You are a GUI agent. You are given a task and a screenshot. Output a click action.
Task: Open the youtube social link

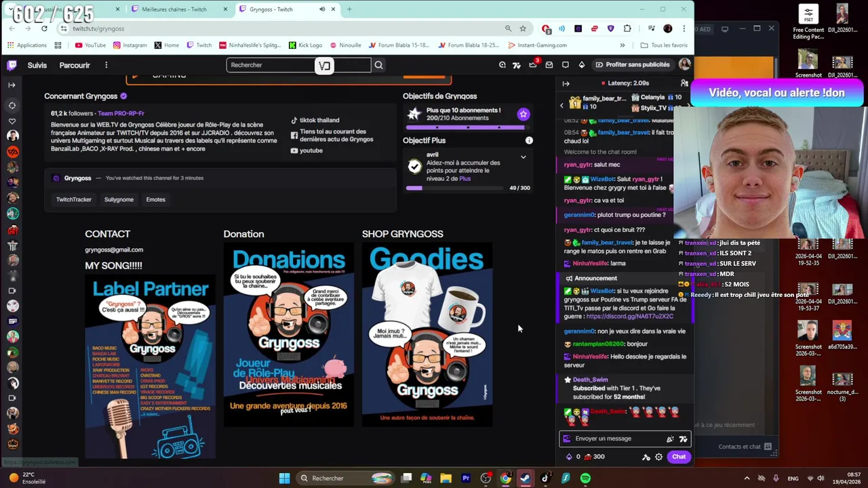(307, 150)
